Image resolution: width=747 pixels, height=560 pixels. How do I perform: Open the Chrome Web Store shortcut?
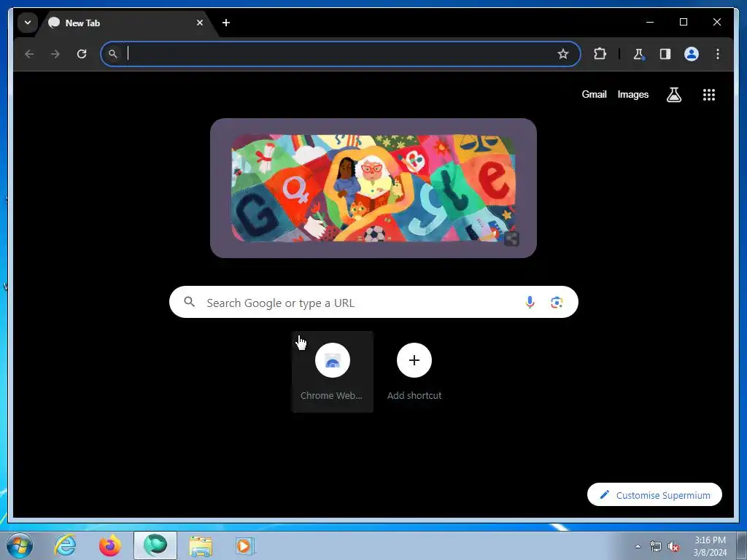(332, 371)
